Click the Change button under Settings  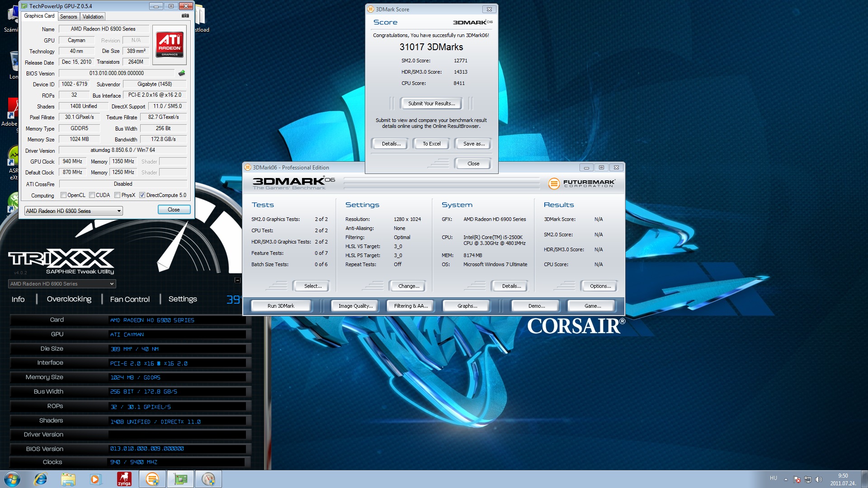coord(409,286)
